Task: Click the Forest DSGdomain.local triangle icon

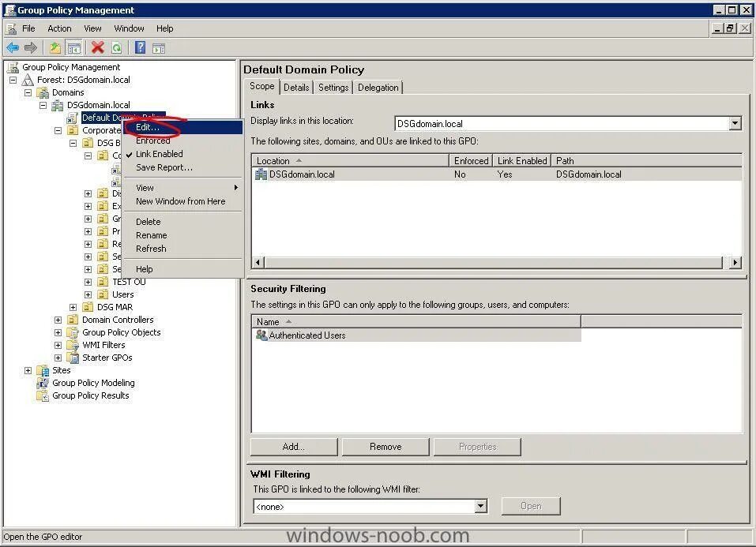Action: (x=28, y=80)
